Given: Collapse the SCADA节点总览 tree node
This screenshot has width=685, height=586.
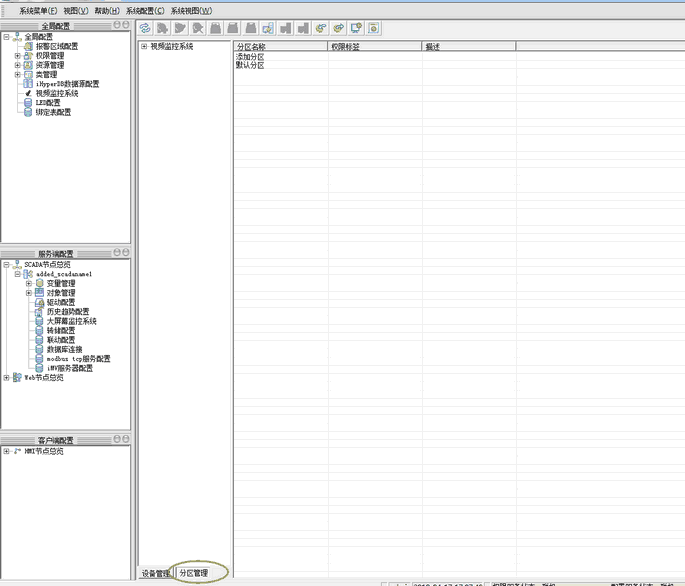Looking at the screenshot, I should point(7,265).
